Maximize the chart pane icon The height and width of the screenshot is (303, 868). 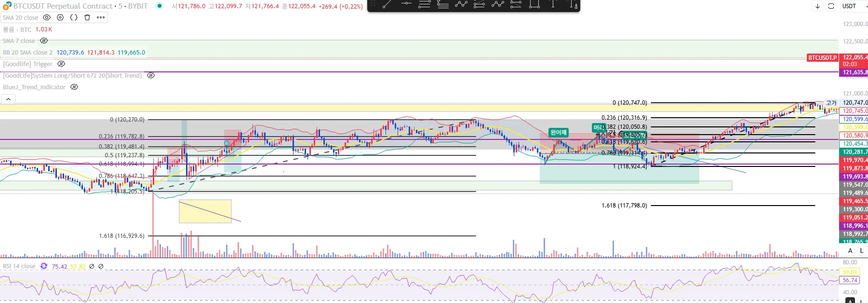(x=831, y=6)
